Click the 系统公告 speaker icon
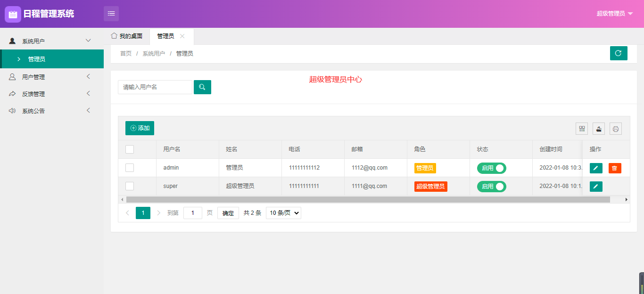This screenshot has height=294, width=644. tap(12, 111)
